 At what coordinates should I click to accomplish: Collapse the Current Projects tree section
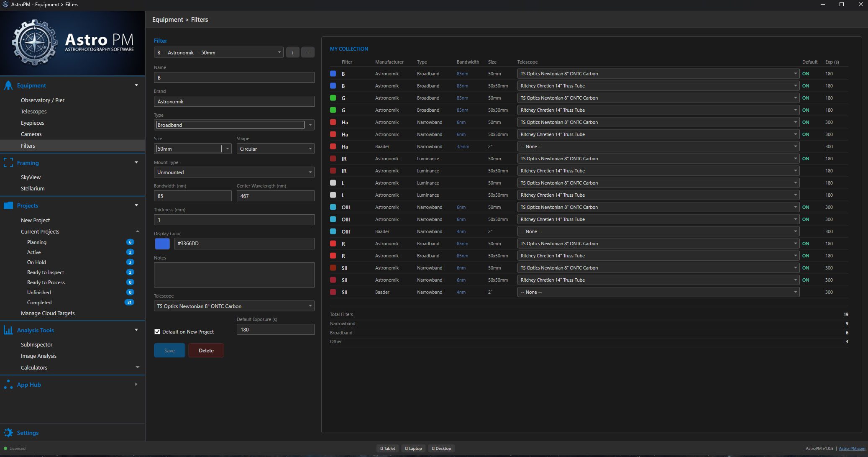click(x=137, y=231)
